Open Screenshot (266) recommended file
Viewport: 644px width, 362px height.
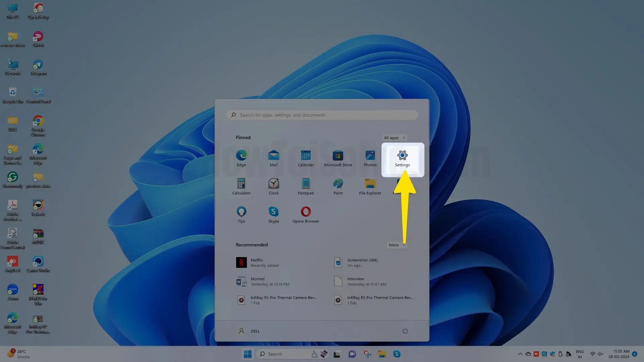click(x=362, y=262)
